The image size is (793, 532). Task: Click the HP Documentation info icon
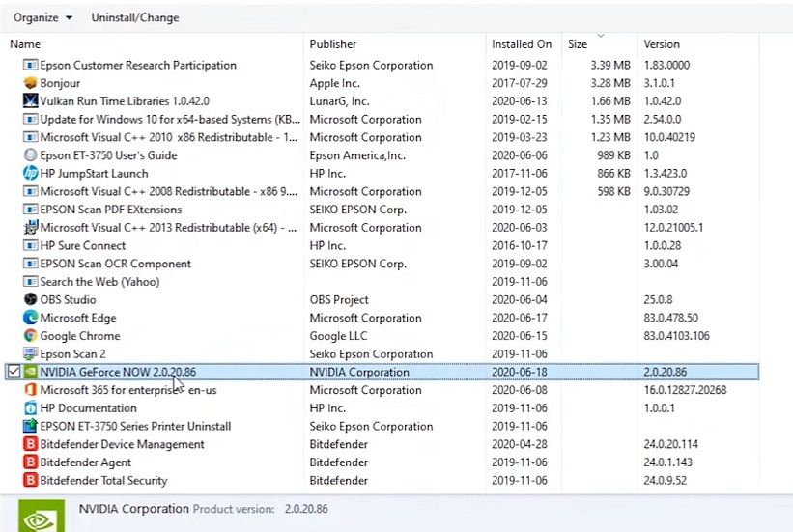(30, 408)
